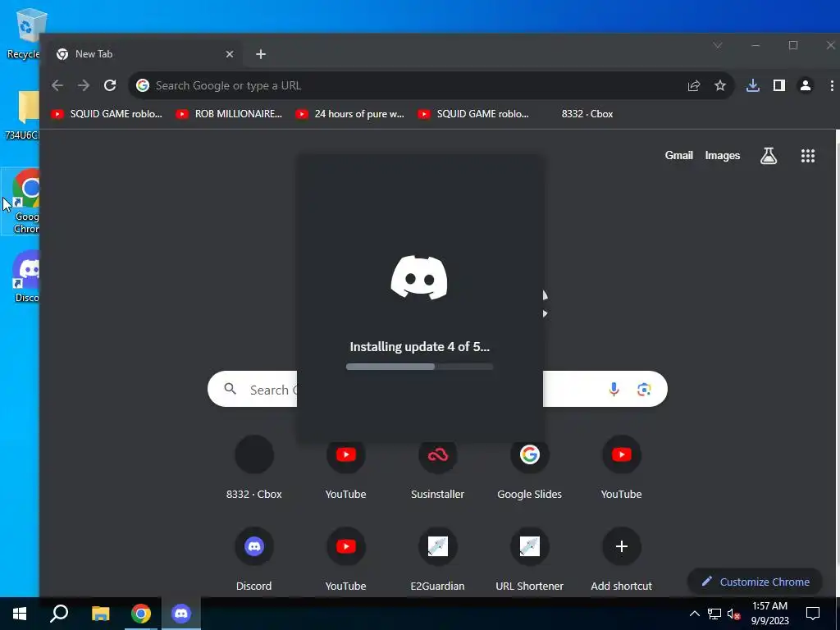Open ROB MILLIONAIRE... bookmark
Image resolution: width=840 pixels, height=630 pixels.
pyautogui.click(x=230, y=113)
